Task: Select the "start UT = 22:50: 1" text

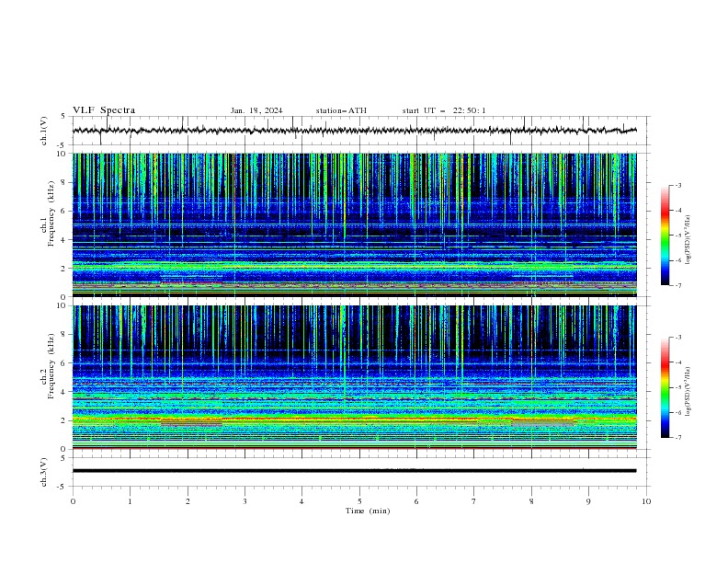Action: pos(444,110)
